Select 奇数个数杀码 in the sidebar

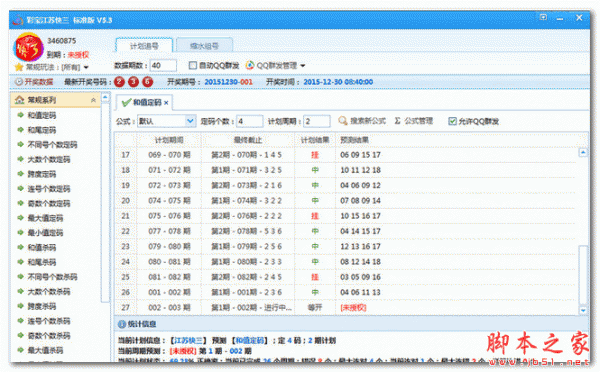click(x=49, y=335)
